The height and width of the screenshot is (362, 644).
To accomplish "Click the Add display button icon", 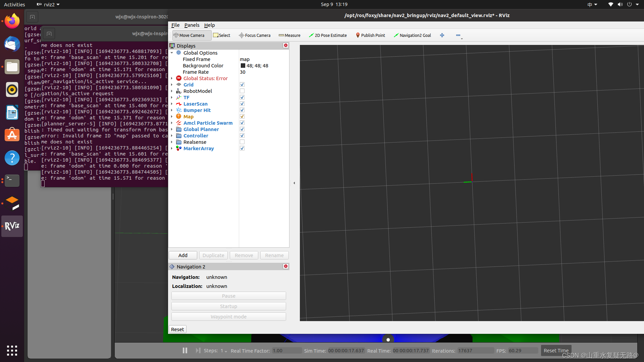I will click(183, 255).
